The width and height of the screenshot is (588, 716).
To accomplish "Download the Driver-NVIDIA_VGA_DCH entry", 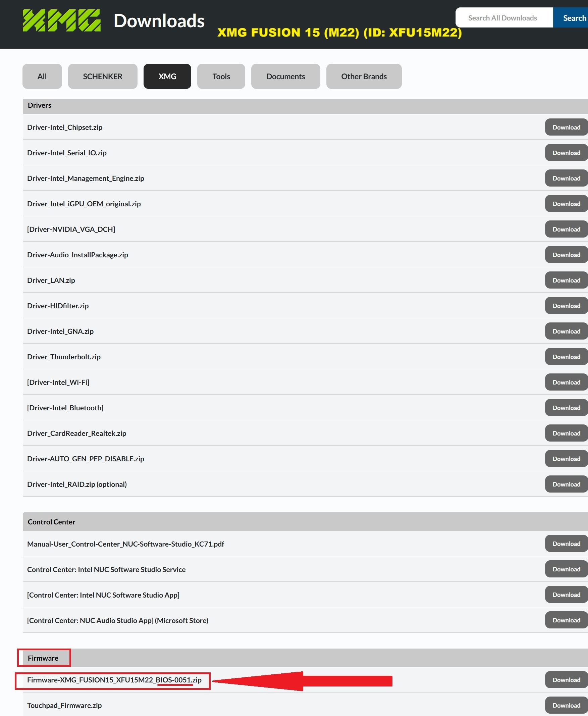I will tap(566, 229).
